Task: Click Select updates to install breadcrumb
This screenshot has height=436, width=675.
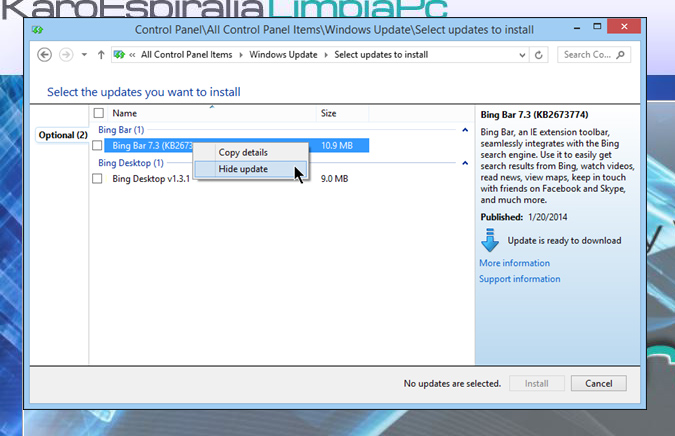Action: tap(381, 55)
